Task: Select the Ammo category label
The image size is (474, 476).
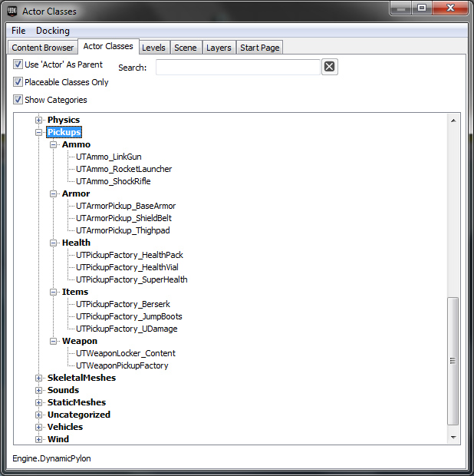Action: [76, 144]
